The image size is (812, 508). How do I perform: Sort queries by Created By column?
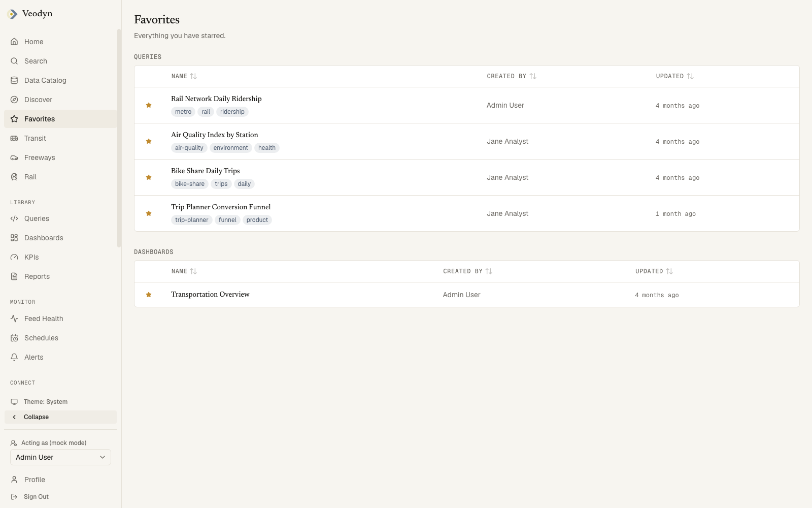point(511,76)
